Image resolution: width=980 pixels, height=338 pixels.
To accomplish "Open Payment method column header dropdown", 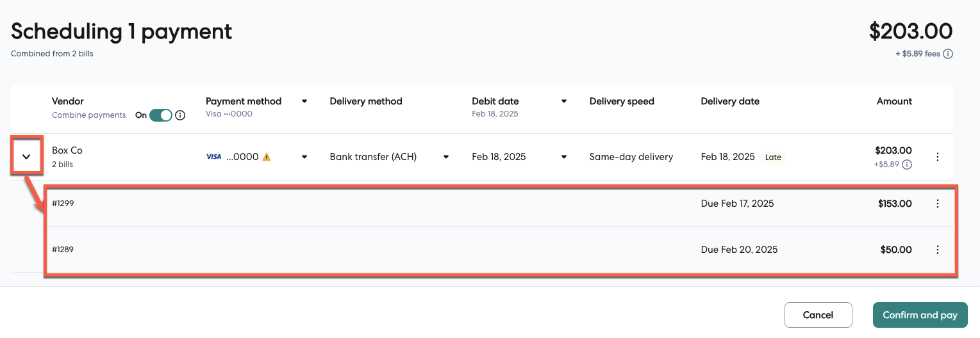I will tap(304, 101).
